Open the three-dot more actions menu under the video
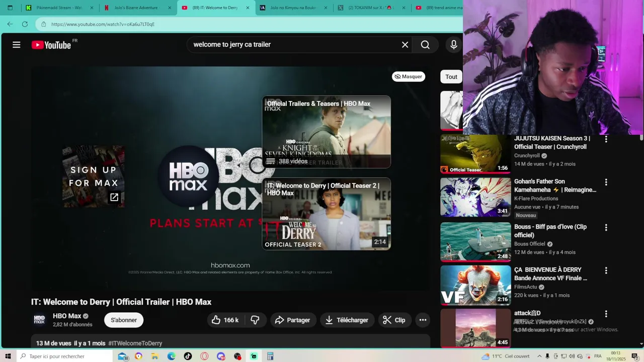Viewport: 644px width, 362px height. pyautogui.click(x=423, y=320)
